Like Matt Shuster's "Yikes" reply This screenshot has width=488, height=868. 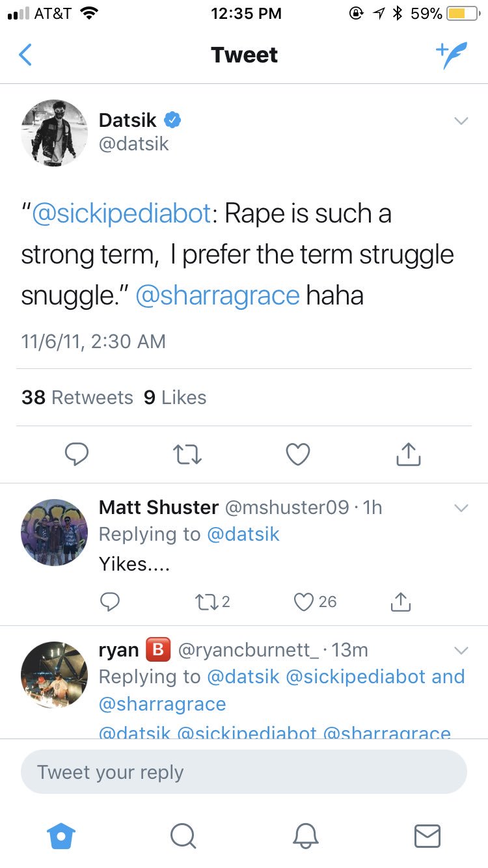pos(305,602)
